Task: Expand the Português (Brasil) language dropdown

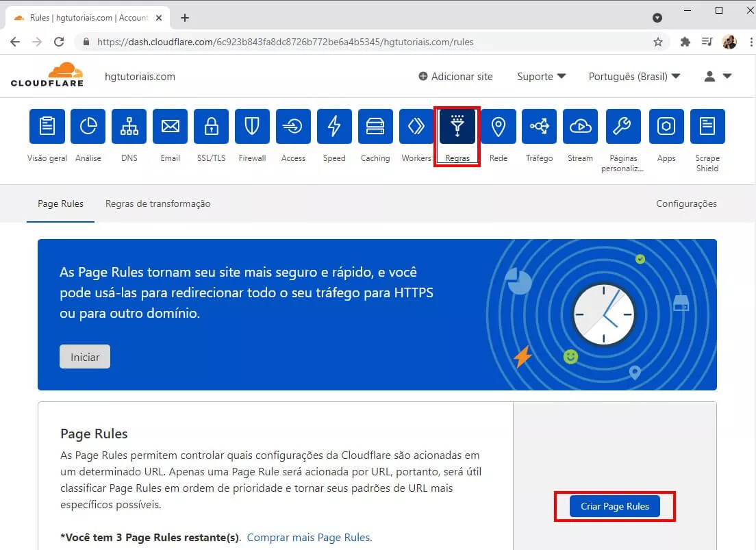Action: [635, 76]
